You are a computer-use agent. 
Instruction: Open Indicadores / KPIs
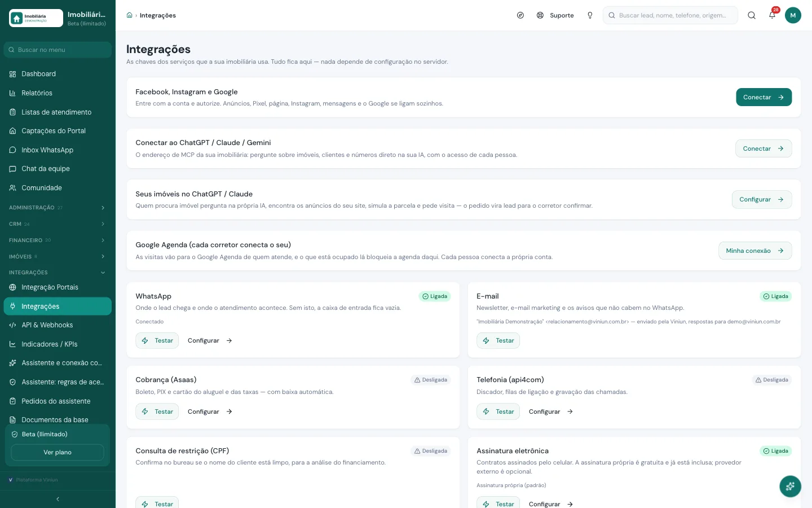[x=58, y=344]
